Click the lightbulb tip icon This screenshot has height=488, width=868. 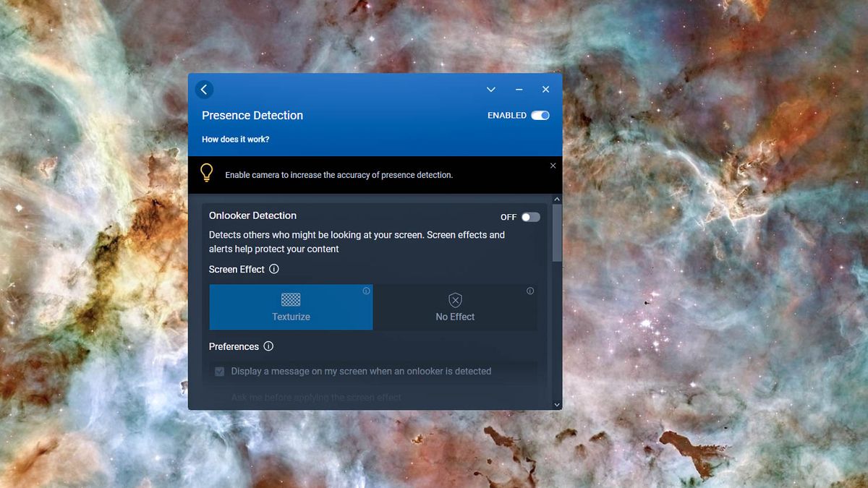(207, 173)
